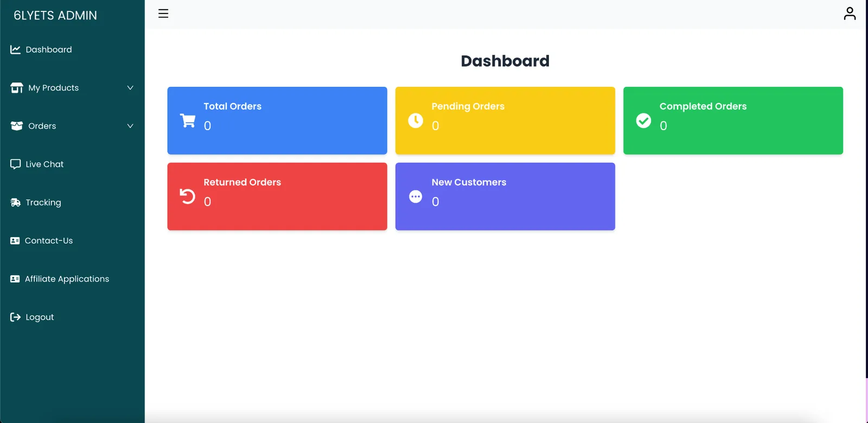
Task: Click the Returned Orders label
Action: click(x=242, y=182)
